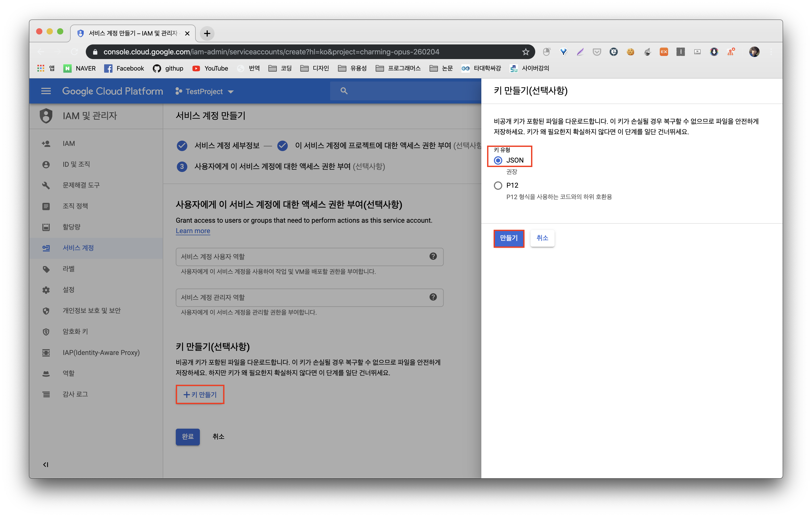The width and height of the screenshot is (812, 517).
Task: Click help icon in 서비스 계정 사용자 역할 field
Action: [433, 256]
